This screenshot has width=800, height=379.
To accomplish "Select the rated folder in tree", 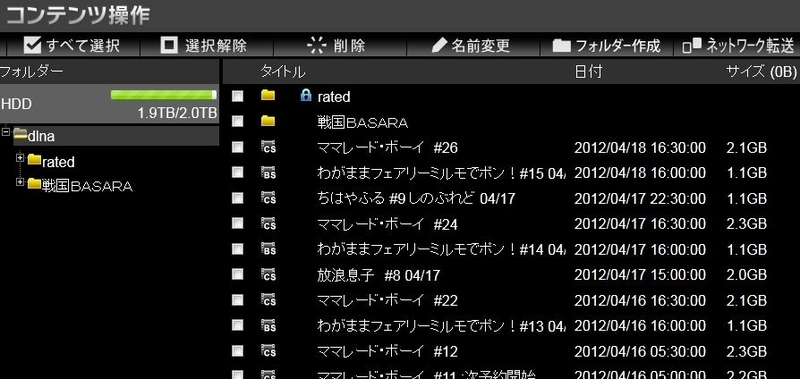I will click(x=58, y=162).
